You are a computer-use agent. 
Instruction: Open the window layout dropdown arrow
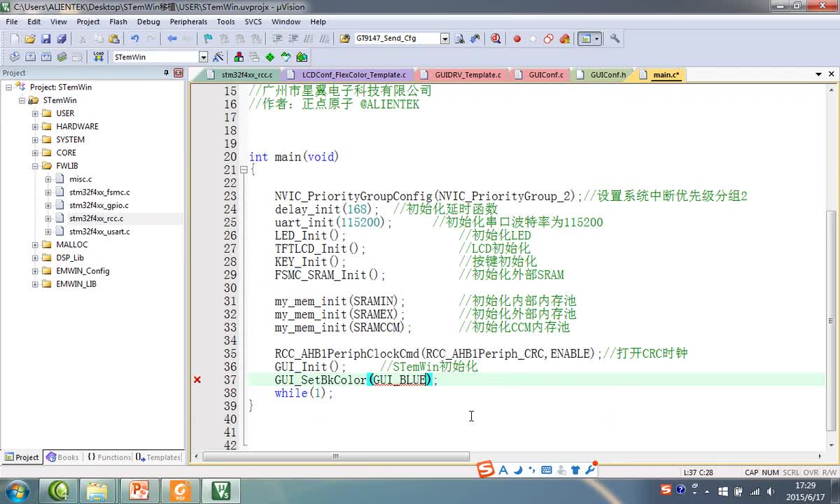[x=597, y=38]
